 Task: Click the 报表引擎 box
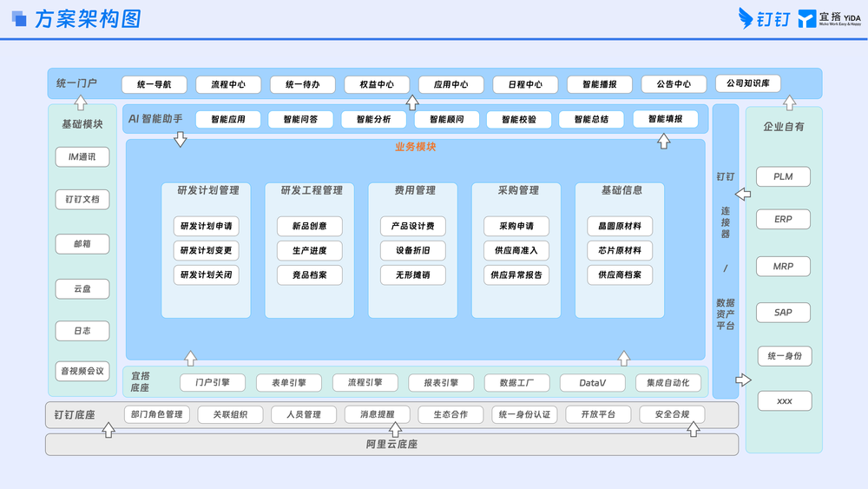[441, 383]
